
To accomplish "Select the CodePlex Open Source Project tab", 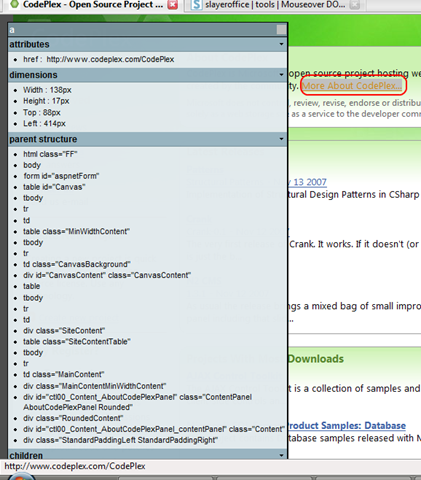I will click(93, 5).
